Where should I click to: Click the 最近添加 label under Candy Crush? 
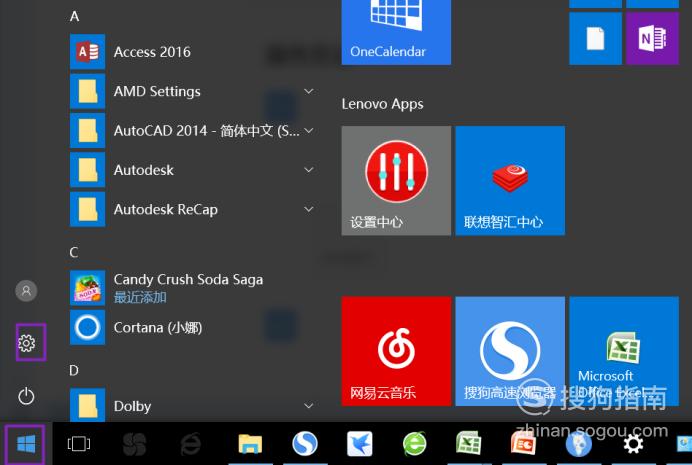coord(140,297)
